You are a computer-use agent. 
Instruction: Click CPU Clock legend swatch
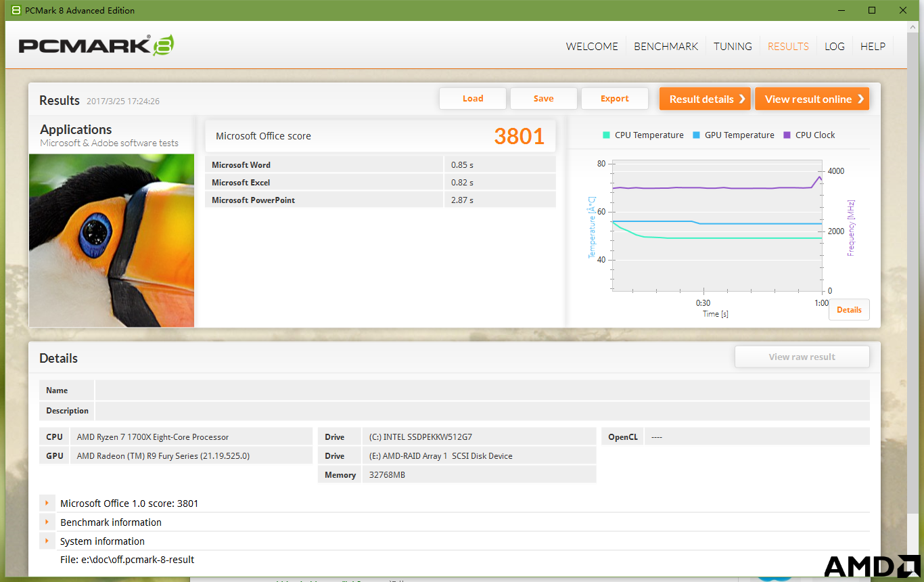(x=787, y=135)
